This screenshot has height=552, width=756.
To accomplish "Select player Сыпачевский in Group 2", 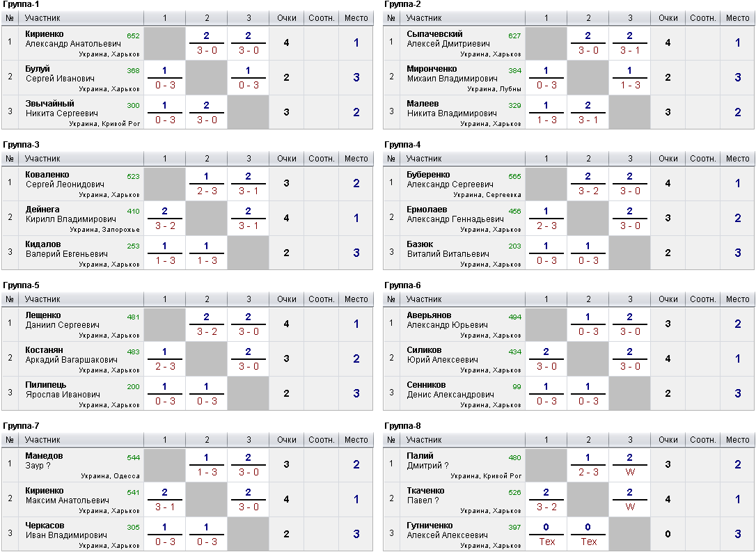I will pyautogui.click(x=434, y=34).
